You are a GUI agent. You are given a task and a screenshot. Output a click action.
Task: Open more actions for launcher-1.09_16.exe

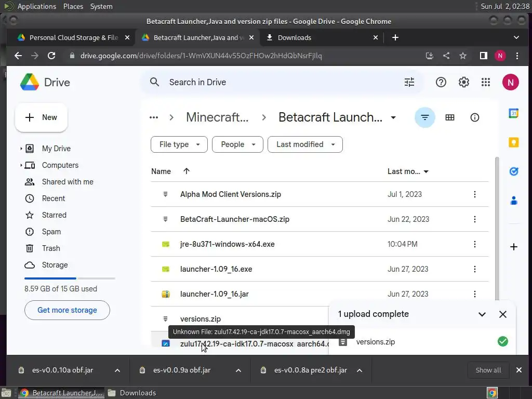coord(475,269)
